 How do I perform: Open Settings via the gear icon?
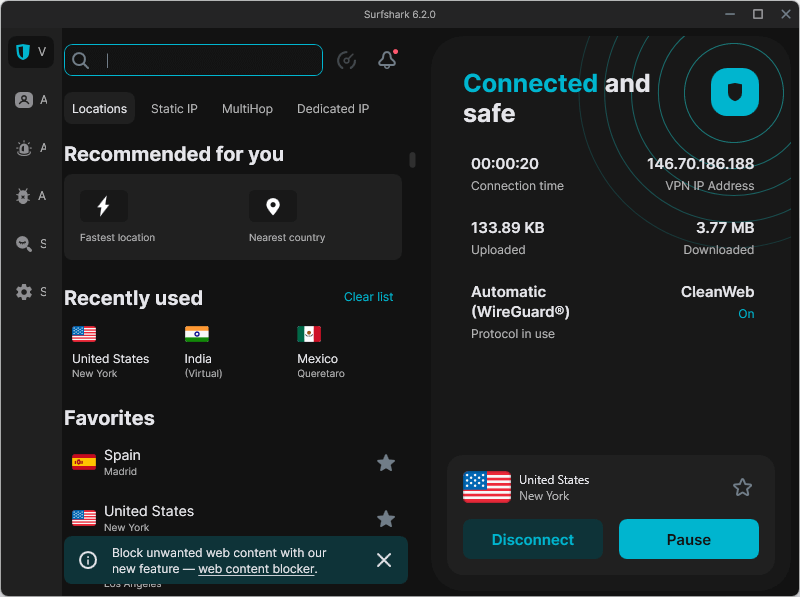23,292
